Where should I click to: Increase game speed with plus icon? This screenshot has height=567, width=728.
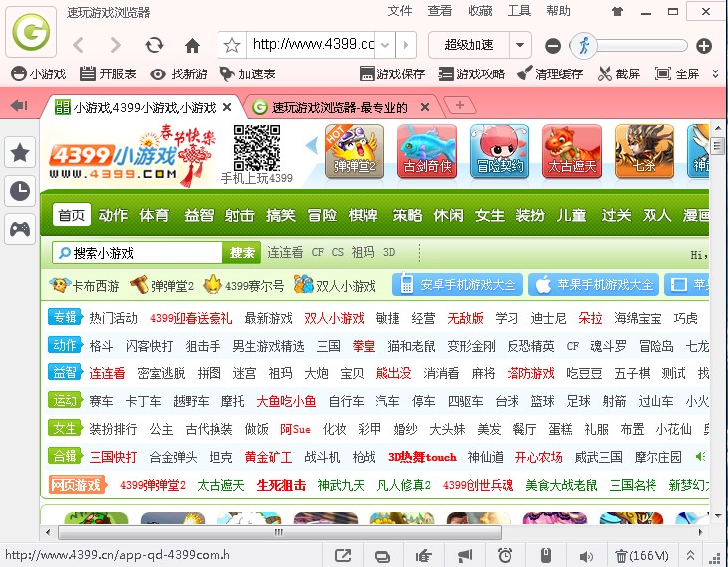coord(704,46)
